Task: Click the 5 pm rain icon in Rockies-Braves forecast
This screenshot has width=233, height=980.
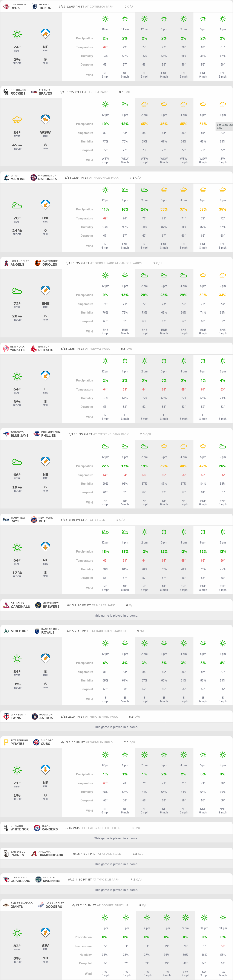Action: [x=203, y=104]
